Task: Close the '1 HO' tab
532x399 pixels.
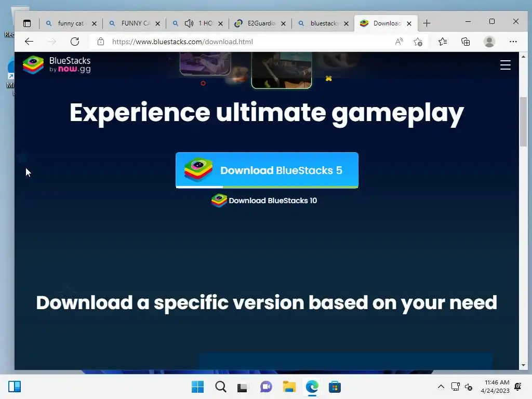Action: pos(220,24)
